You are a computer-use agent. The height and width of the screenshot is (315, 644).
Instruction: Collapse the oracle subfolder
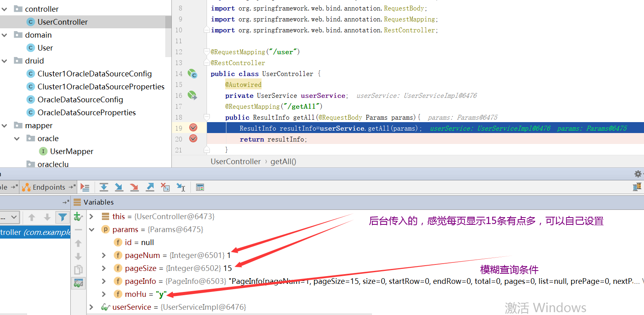pyautogui.click(x=17, y=138)
